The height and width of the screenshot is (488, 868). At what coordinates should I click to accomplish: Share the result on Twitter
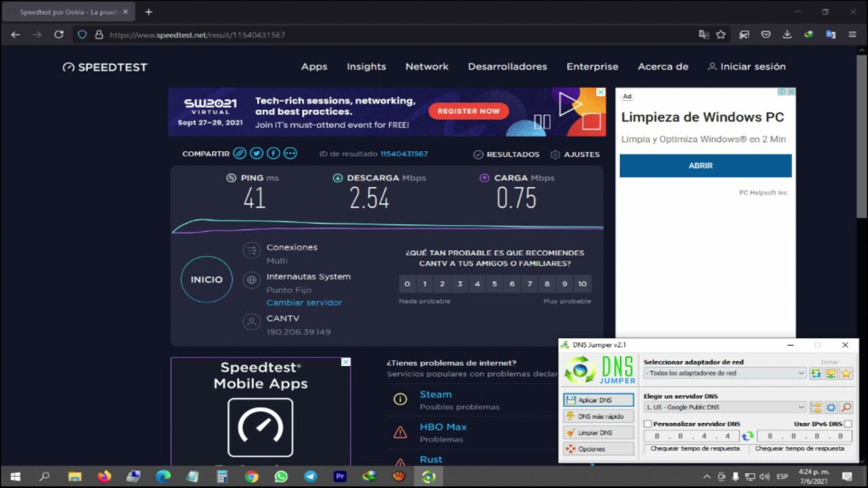[x=256, y=154]
